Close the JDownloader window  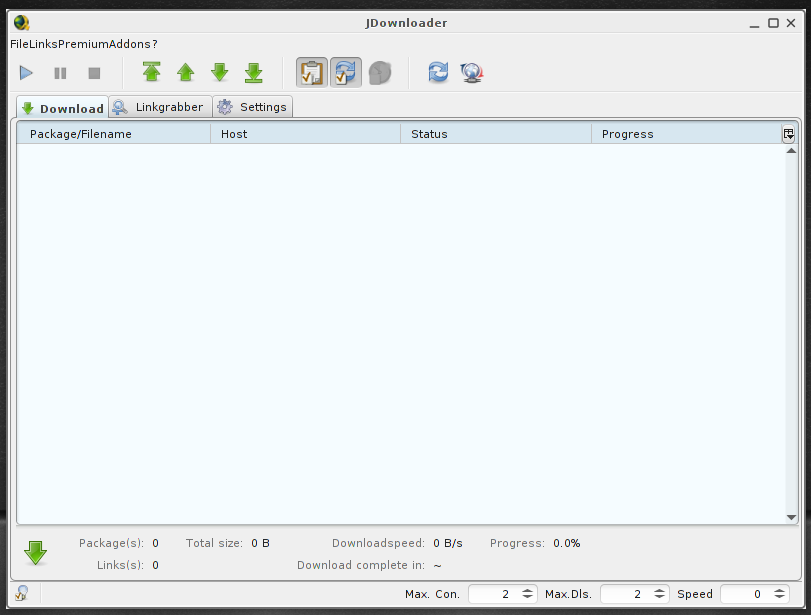(791, 23)
